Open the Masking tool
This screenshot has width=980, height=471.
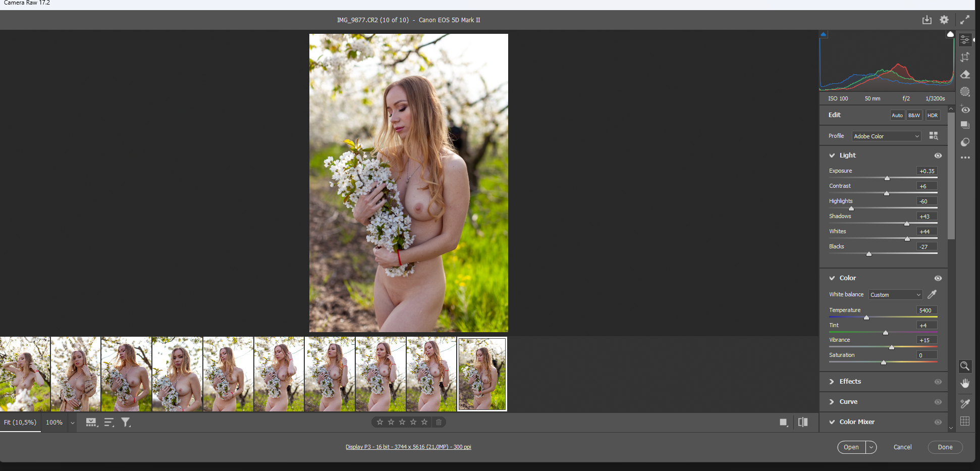965,91
